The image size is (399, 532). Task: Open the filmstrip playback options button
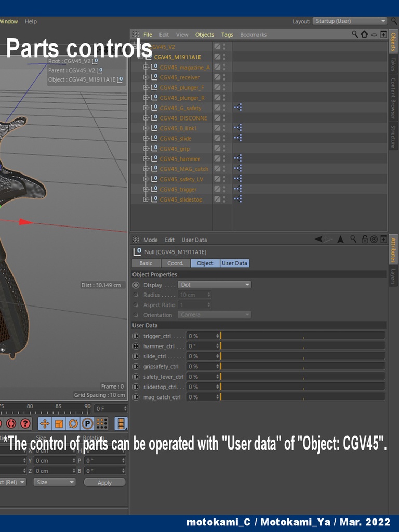pos(121,423)
